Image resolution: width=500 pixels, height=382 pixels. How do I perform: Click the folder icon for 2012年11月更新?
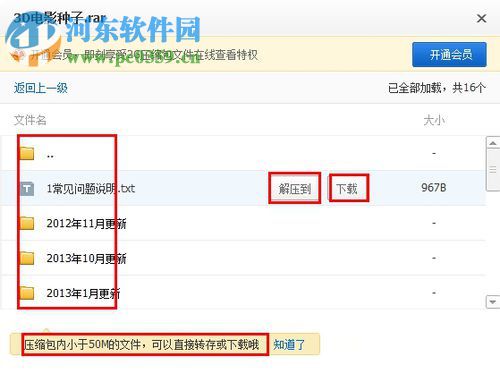pos(27,223)
